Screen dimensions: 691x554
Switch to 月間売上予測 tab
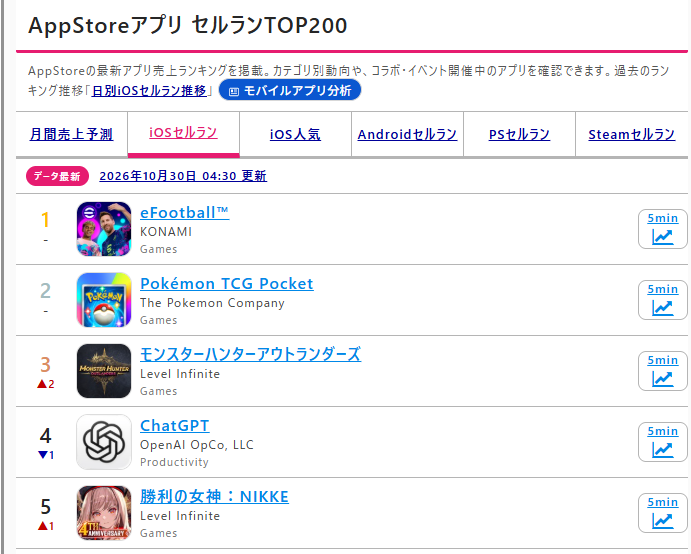(x=71, y=134)
